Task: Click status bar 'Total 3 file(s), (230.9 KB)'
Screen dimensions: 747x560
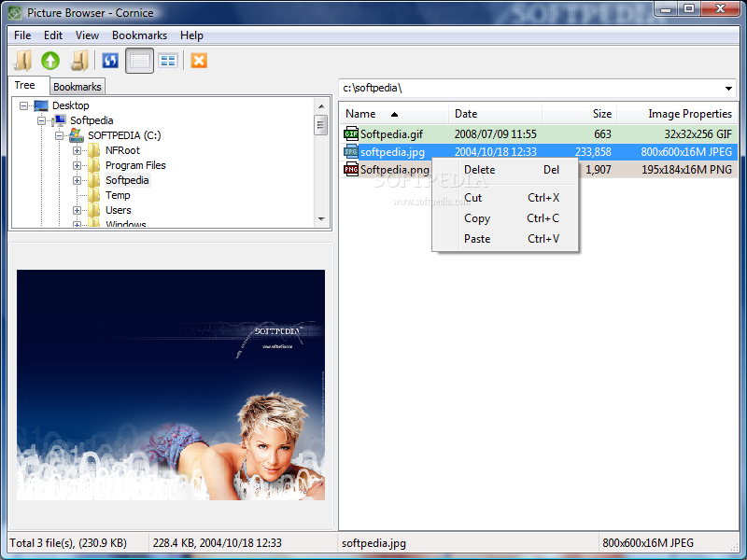Action: click(68, 543)
